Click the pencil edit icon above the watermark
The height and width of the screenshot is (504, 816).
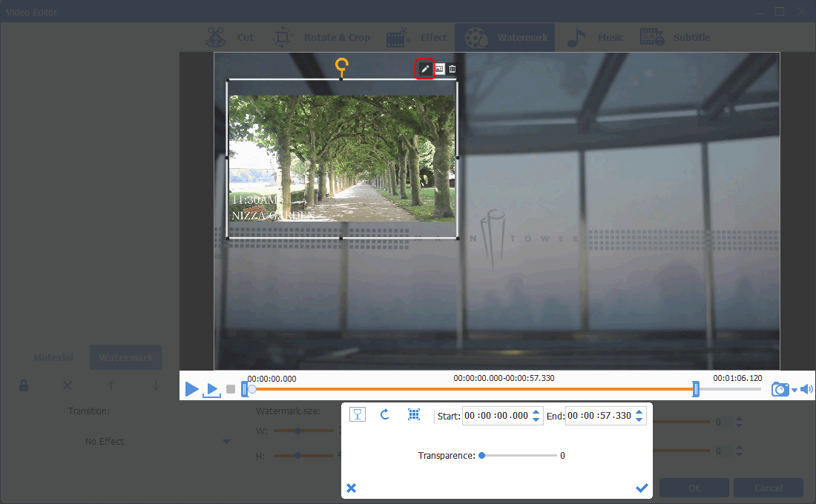(425, 69)
